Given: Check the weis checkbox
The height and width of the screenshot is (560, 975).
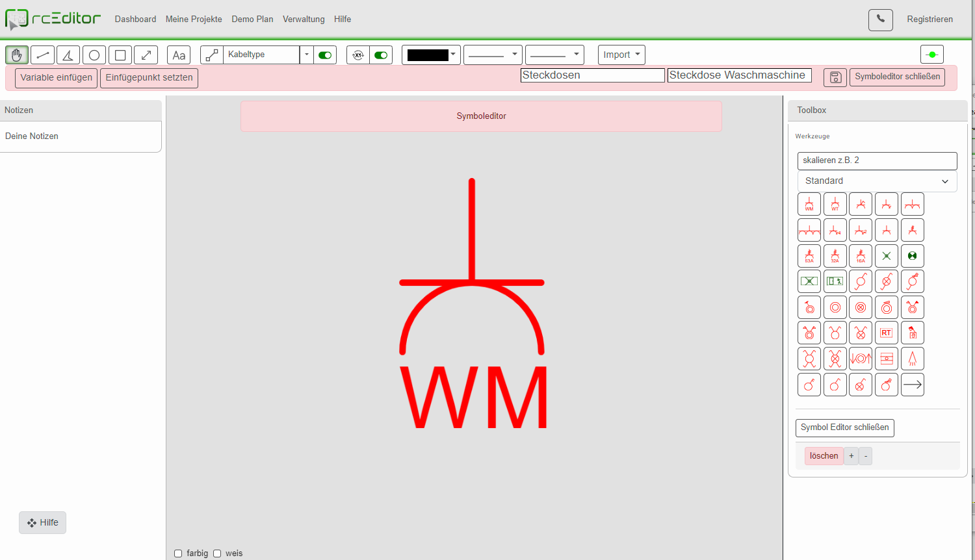Looking at the screenshot, I should pyautogui.click(x=217, y=553).
